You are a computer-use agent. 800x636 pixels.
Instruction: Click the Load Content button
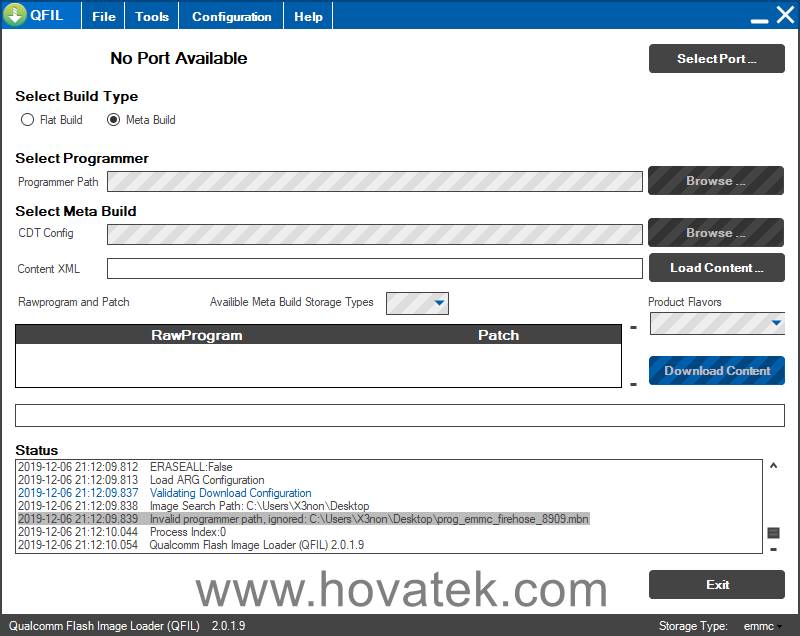[716, 268]
